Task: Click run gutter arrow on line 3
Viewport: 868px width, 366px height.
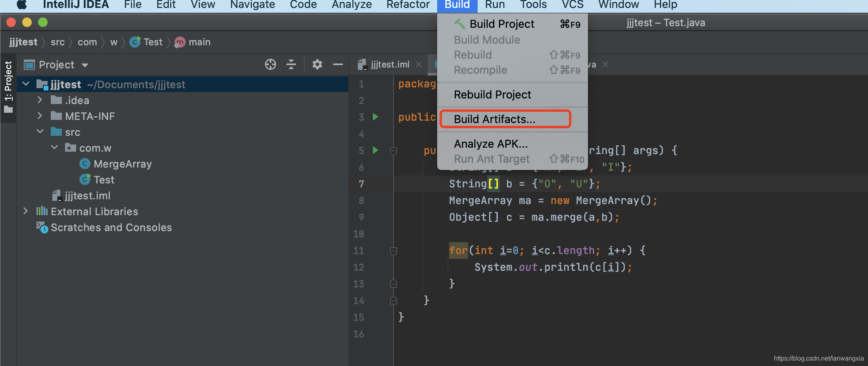Action: 375,117
